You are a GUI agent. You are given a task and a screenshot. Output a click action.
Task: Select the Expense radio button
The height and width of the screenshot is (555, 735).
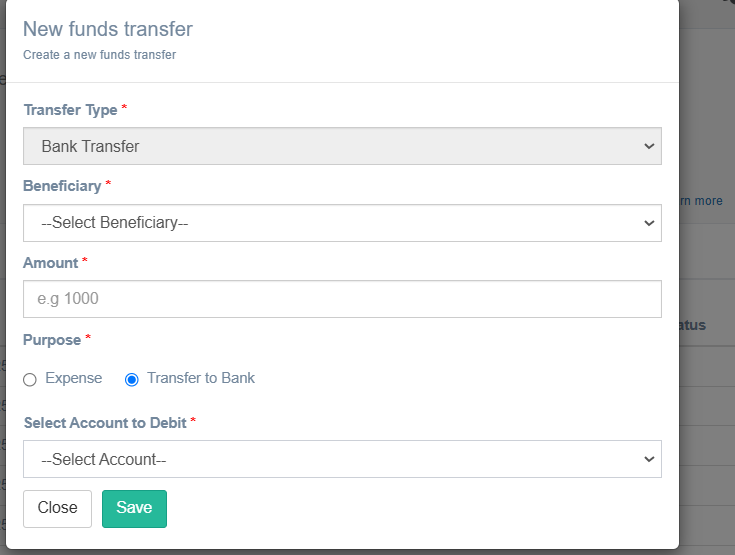point(30,380)
